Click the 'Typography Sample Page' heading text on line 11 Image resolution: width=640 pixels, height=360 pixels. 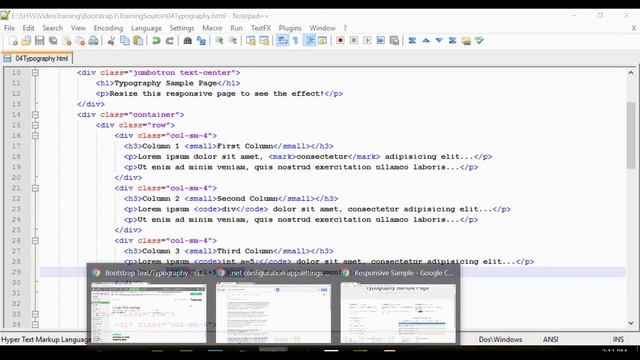[166, 83]
